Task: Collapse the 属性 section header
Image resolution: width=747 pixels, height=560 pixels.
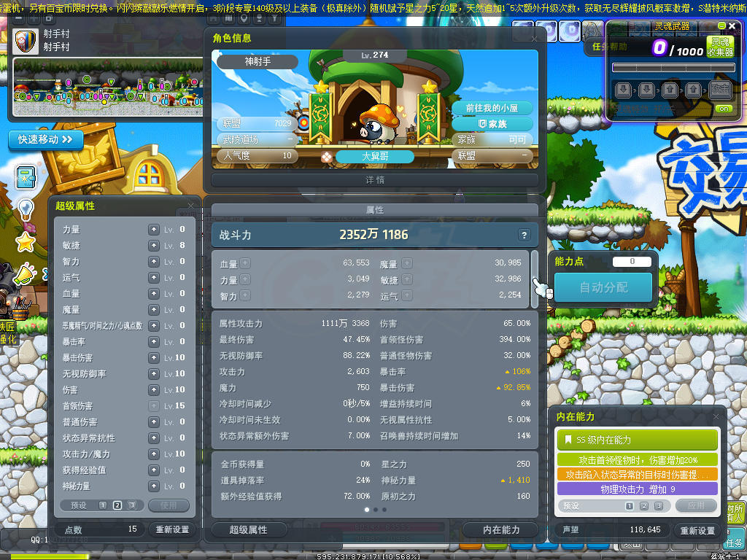Action: coord(375,210)
